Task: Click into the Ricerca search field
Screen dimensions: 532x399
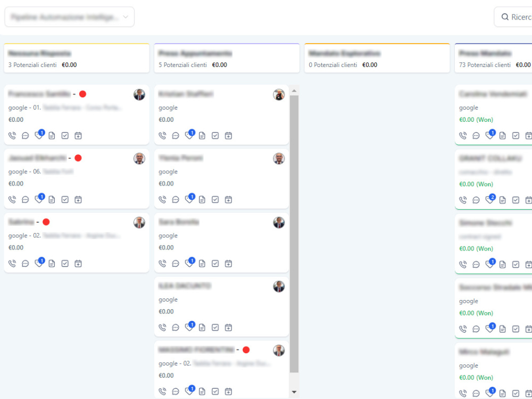Action: 513,17
